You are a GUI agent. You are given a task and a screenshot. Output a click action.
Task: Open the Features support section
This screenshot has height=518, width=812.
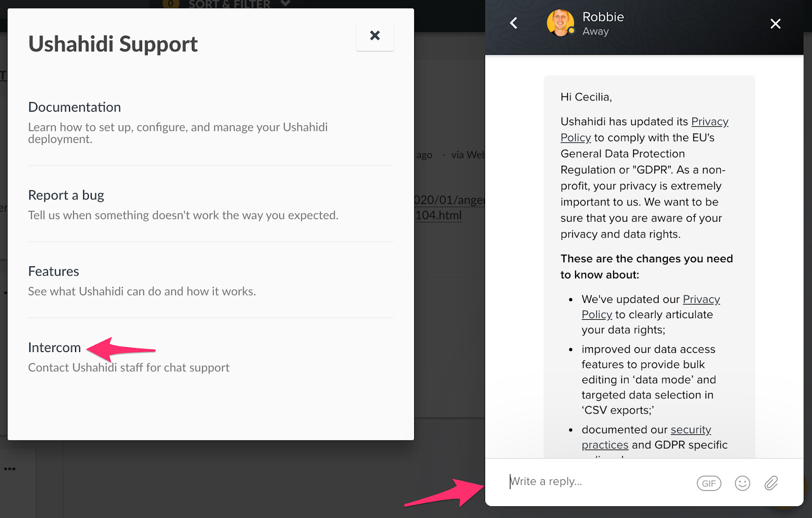pos(54,271)
